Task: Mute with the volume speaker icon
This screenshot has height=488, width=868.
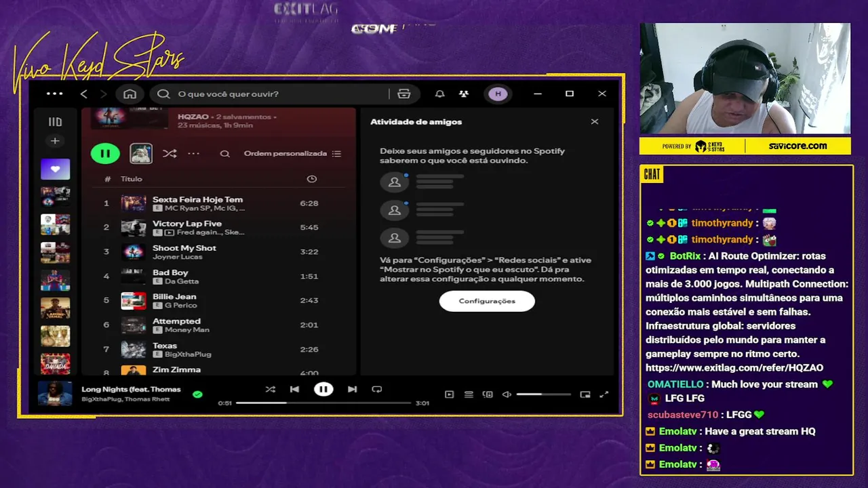Action: click(x=507, y=394)
